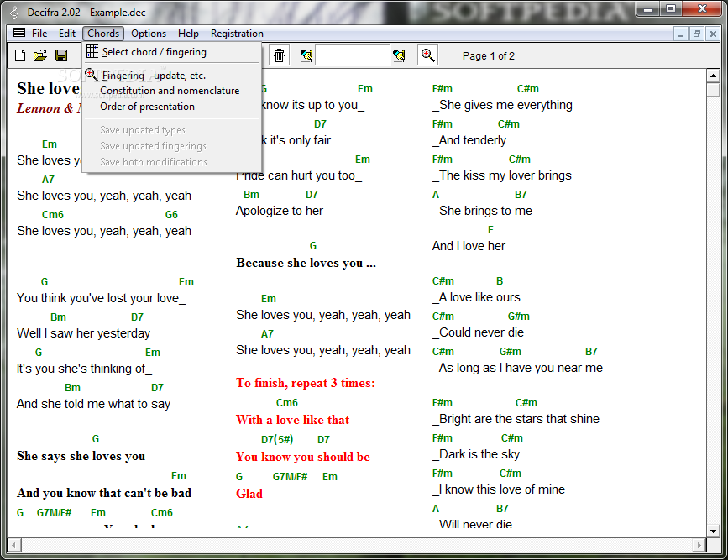
Task: Click 'To finish, repeat 3 times:' text
Action: 305,383
